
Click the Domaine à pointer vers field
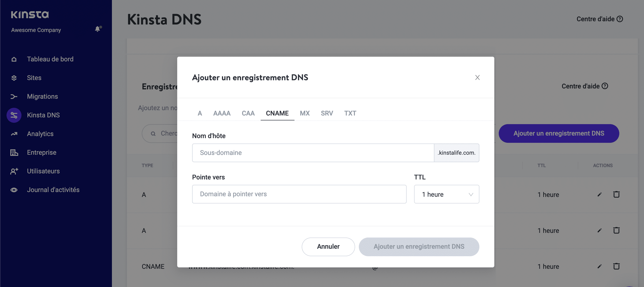tap(299, 194)
